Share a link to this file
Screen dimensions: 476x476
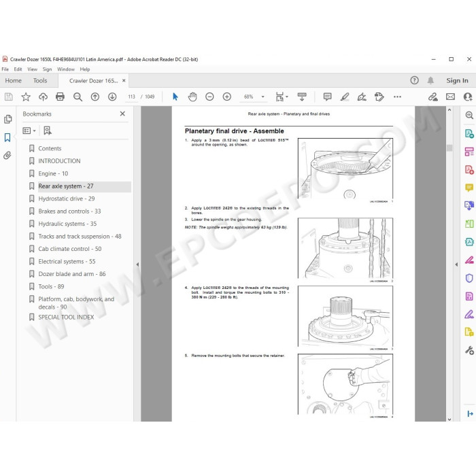coord(433,97)
